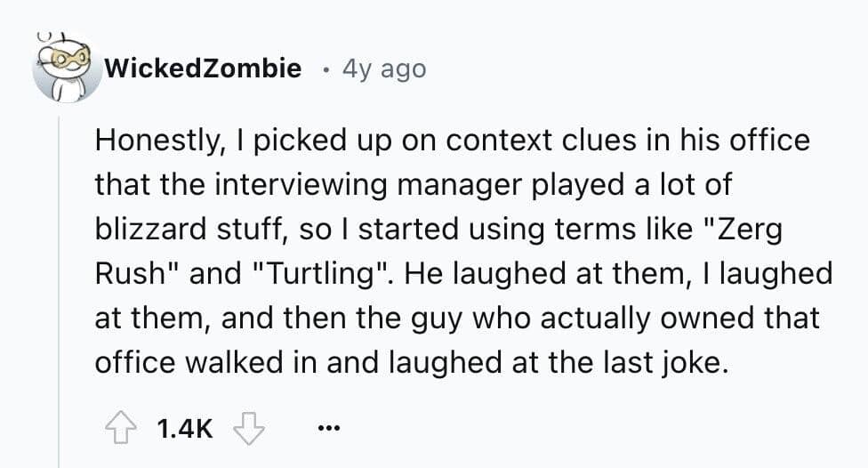Downvote WickedZombie's comment
Viewport: 868px width, 468px height.
[249, 430]
